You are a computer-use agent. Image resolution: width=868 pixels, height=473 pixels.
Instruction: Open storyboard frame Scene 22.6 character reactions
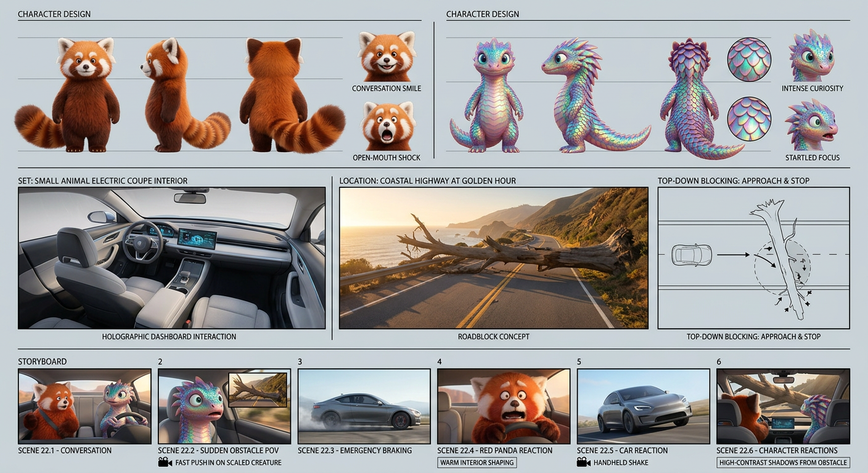coord(783,406)
